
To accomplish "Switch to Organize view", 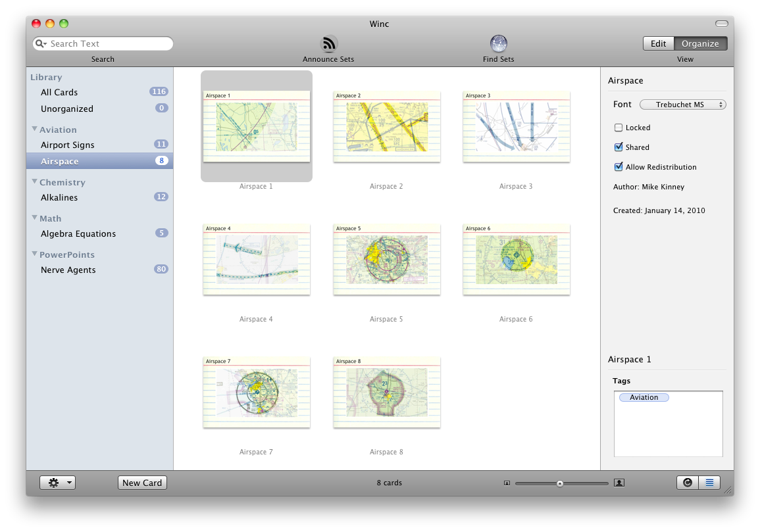I will (700, 43).
